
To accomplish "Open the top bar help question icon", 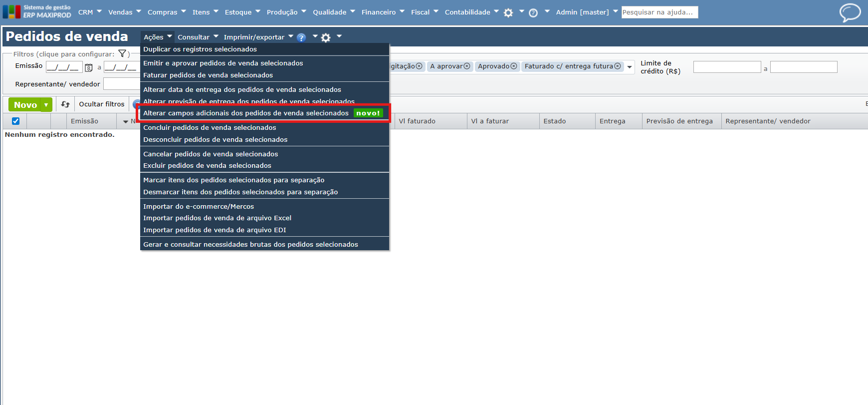I will point(533,13).
